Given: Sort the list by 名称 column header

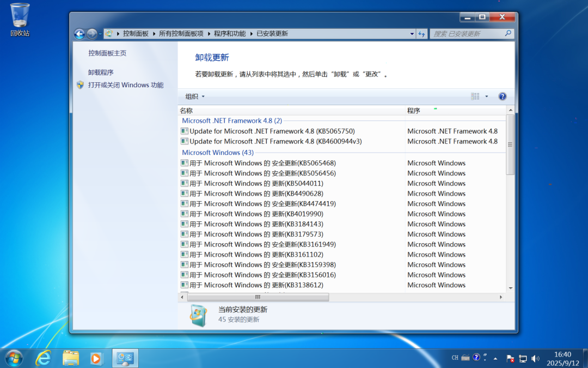Looking at the screenshot, I should [186, 111].
